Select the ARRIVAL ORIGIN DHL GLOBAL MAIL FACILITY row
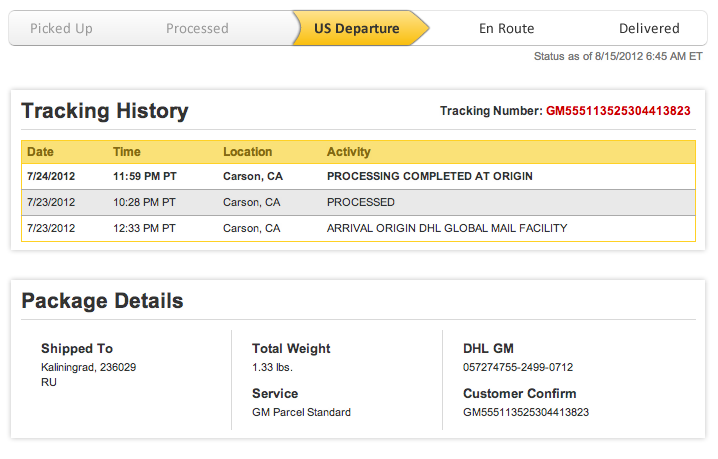Screen dimensions: 718x459 point(446,228)
